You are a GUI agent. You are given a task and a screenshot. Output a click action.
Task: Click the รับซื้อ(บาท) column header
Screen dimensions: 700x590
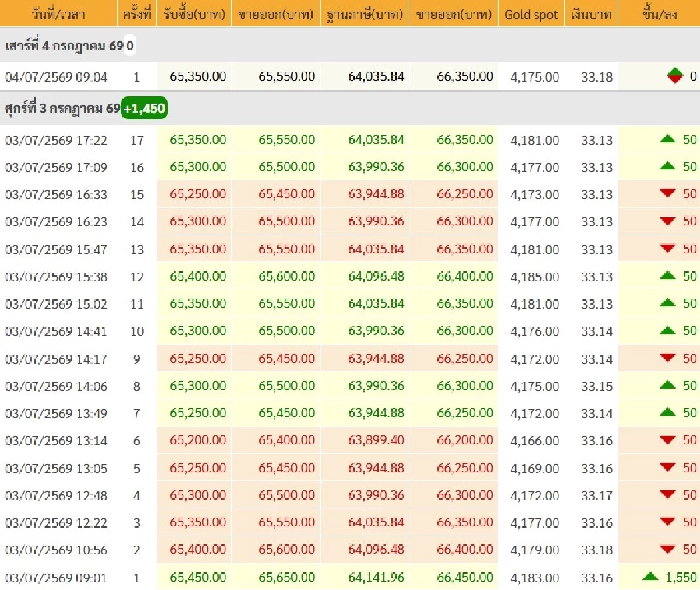click(194, 13)
